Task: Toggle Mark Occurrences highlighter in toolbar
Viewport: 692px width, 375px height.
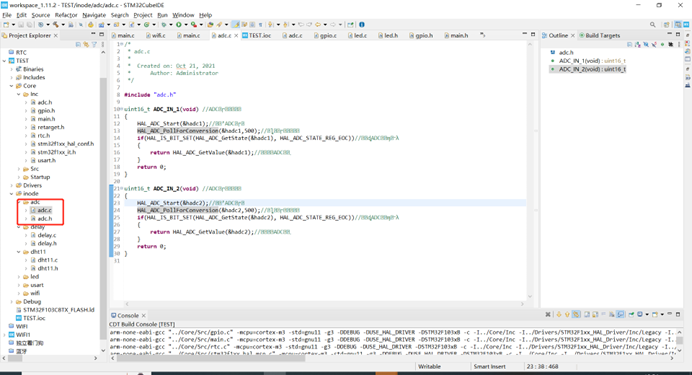Action: tap(236, 24)
